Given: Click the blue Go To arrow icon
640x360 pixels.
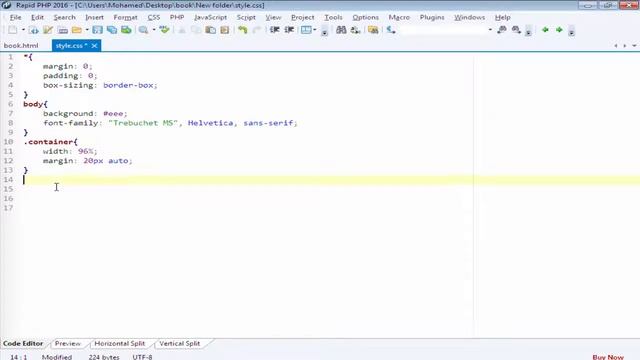Looking at the screenshot, I should click(x=391, y=30).
